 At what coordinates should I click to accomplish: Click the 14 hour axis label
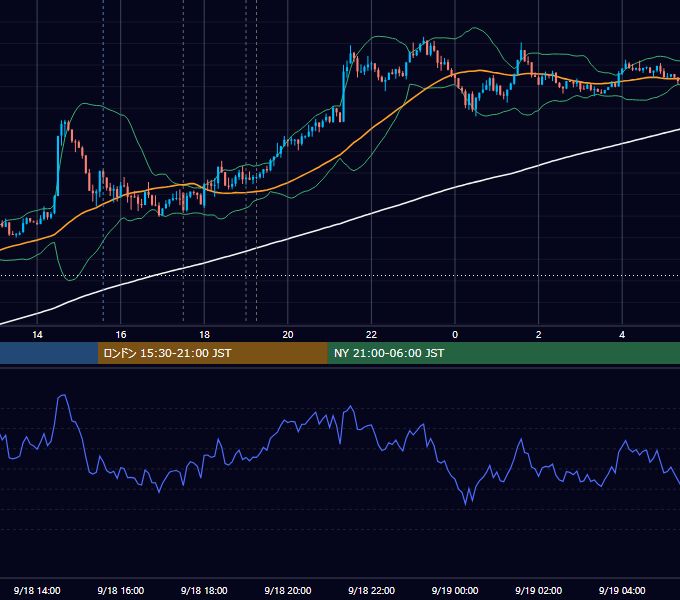[37, 335]
